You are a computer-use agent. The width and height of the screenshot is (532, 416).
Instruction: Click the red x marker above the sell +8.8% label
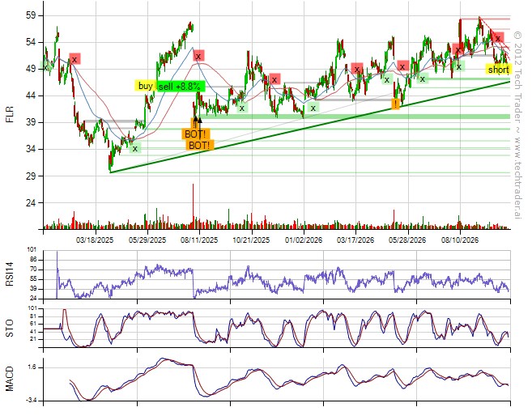[x=199, y=56]
